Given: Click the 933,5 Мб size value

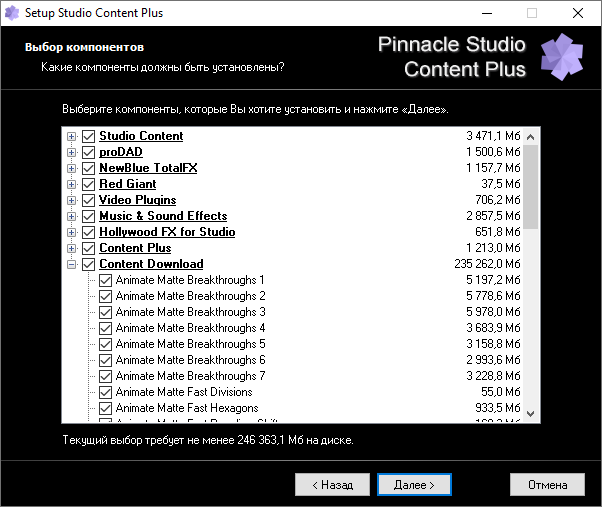Looking at the screenshot, I should click(498, 408).
